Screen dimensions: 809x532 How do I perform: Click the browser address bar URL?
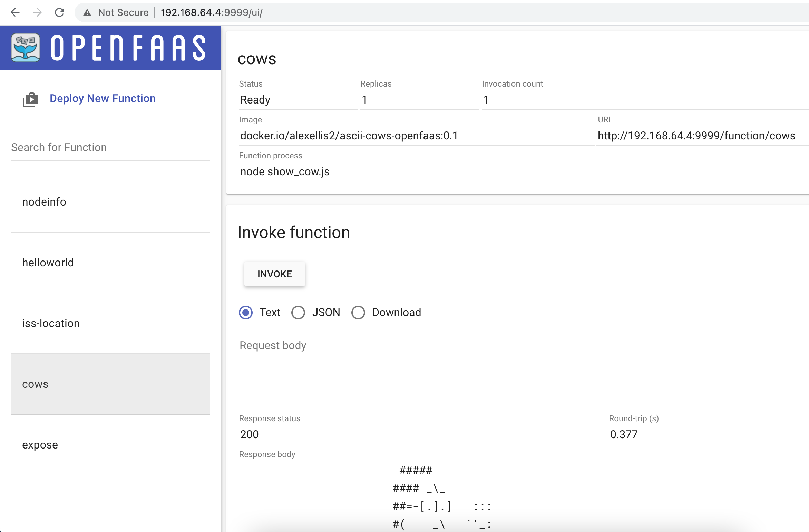(212, 12)
